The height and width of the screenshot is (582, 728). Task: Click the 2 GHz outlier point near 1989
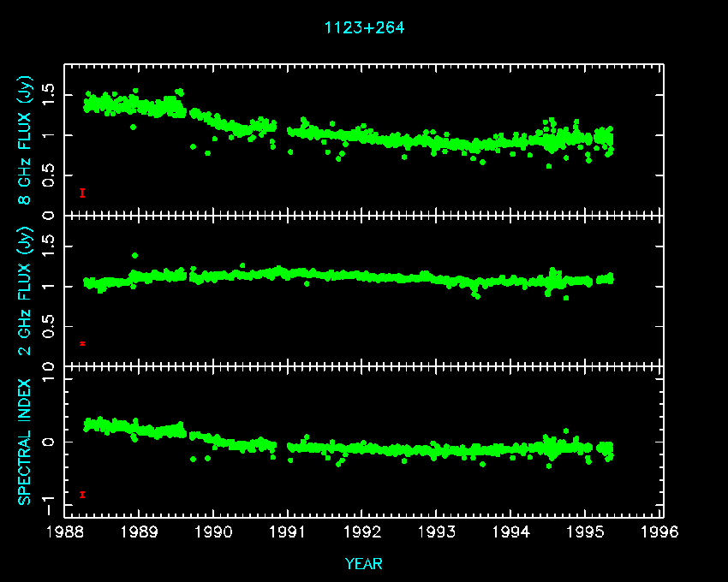pyautogui.click(x=134, y=255)
